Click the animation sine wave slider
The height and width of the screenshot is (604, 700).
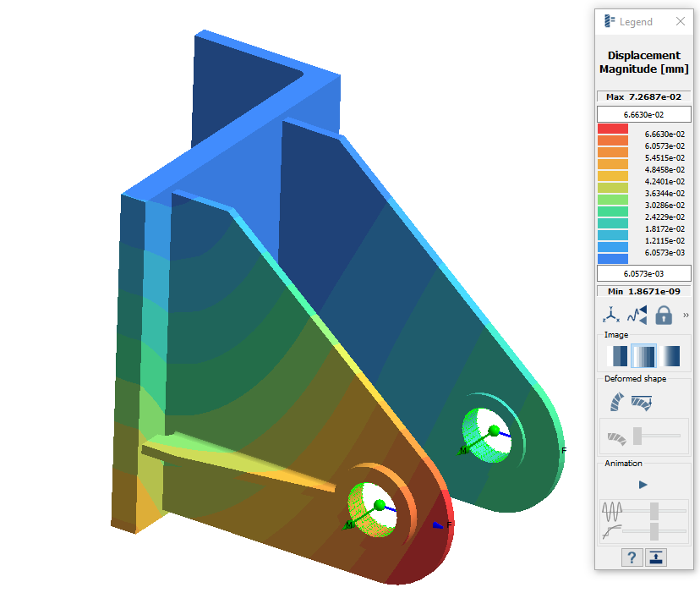click(654, 511)
